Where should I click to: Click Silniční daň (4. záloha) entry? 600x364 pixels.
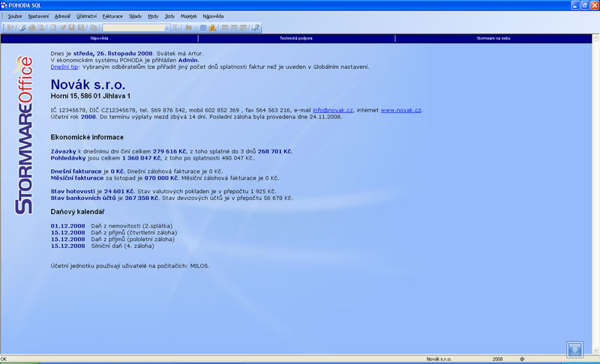122,246
